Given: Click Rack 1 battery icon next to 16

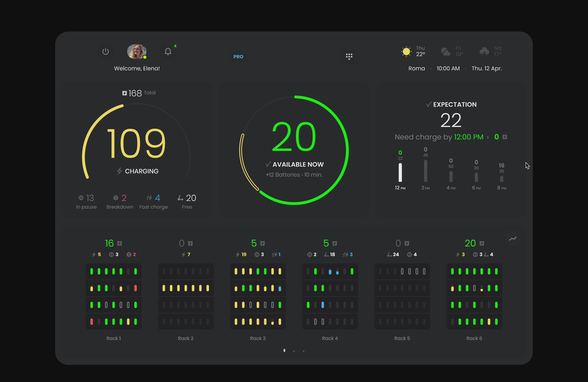Looking at the screenshot, I should pyautogui.click(x=120, y=243).
